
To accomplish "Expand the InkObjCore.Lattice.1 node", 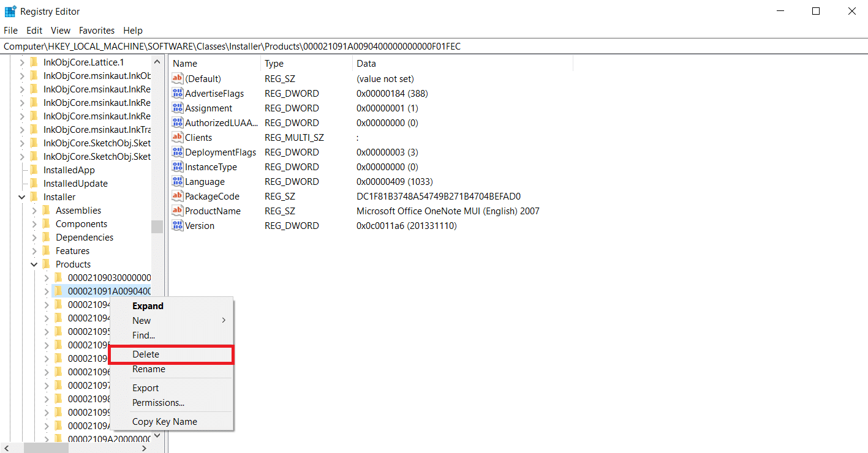I will click(x=22, y=62).
